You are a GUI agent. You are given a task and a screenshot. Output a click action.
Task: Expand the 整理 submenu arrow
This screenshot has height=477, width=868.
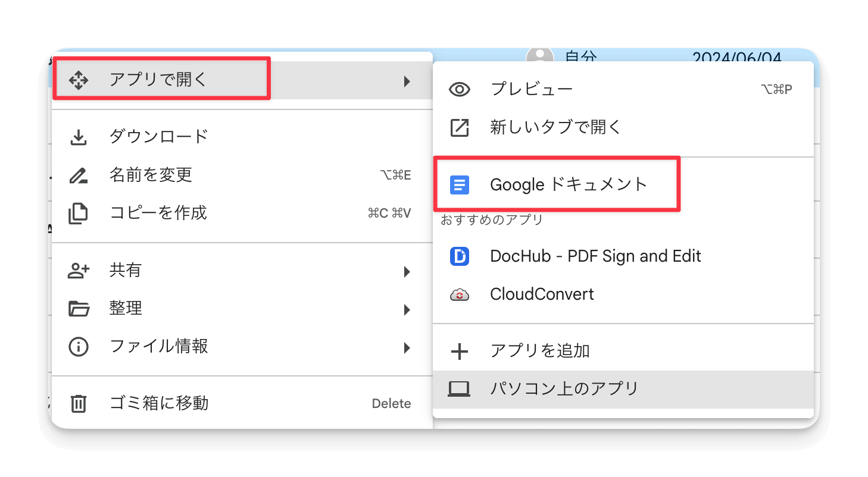[x=407, y=309]
